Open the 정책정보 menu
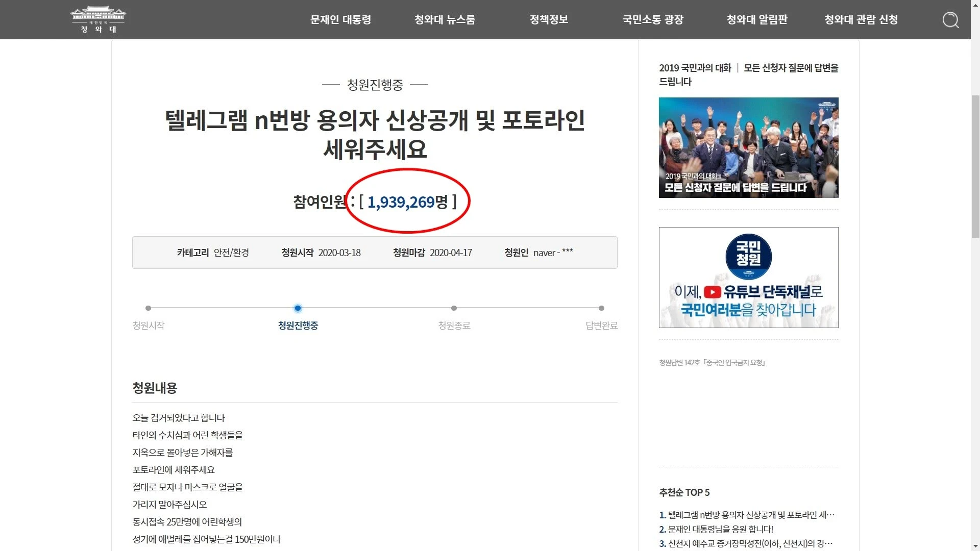Screen dimensions: 980x551 pyautogui.click(x=549, y=19)
